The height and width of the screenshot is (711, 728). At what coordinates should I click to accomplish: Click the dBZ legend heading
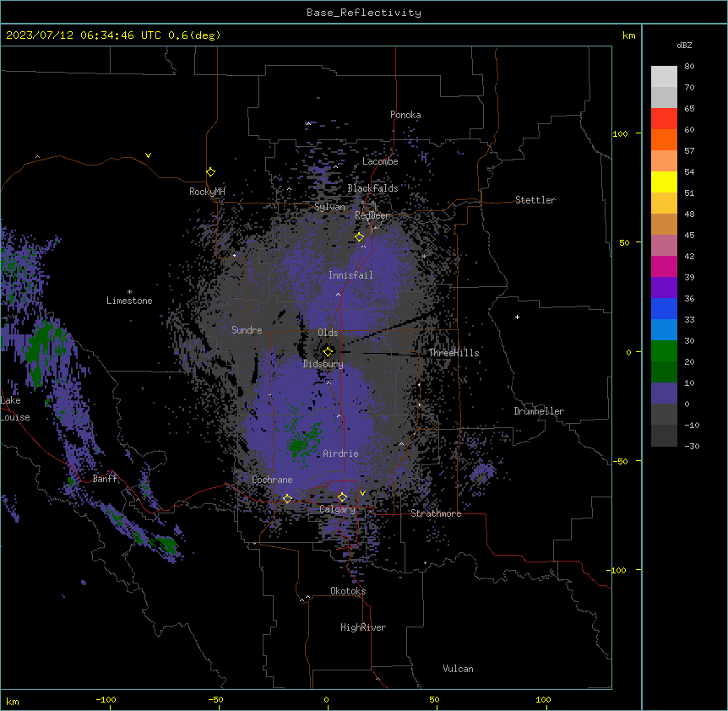[684, 45]
